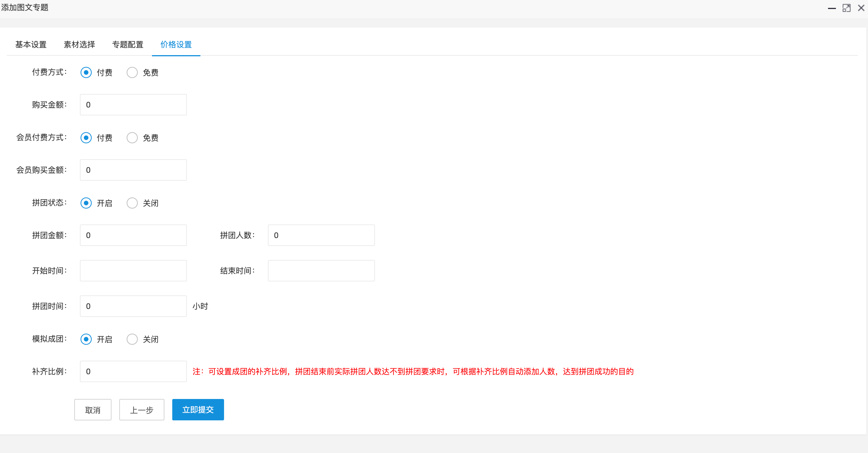Close the 添加图文专题 dialog
868x453 pixels.
(861, 8)
